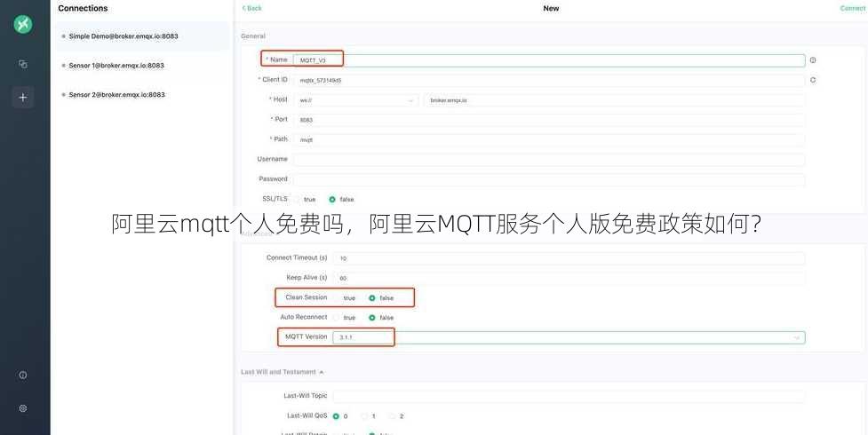This screenshot has height=435, width=868.
Task: Click the MQTTX logo icon
Action: click(x=23, y=24)
